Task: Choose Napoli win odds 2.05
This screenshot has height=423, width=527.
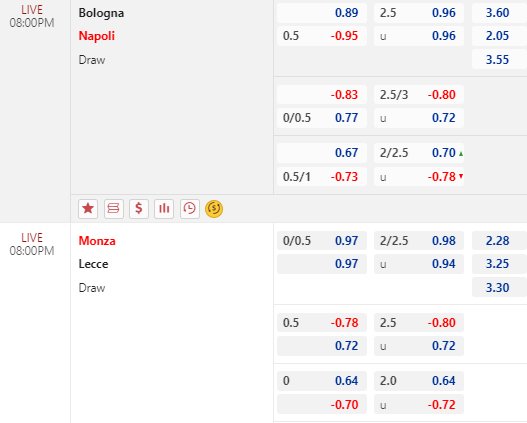Action: [499, 36]
